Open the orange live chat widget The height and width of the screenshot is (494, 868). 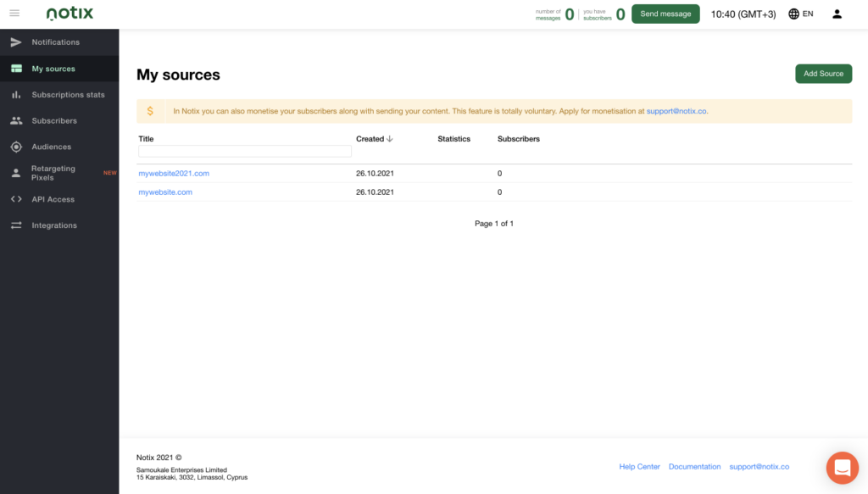[842, 468]
